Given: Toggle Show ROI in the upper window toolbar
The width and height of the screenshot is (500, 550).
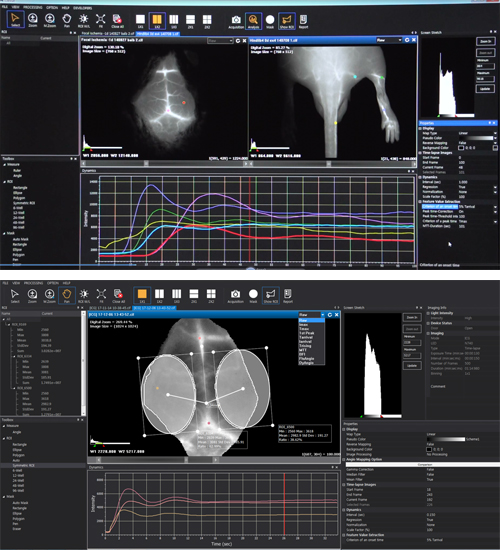Looking at the screenshot, I should (x=287, y=20).
